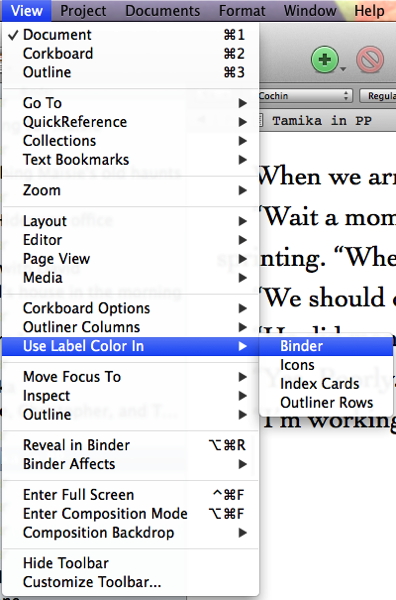
Task: Select Corkboard view mode
Action: [130, 54]
